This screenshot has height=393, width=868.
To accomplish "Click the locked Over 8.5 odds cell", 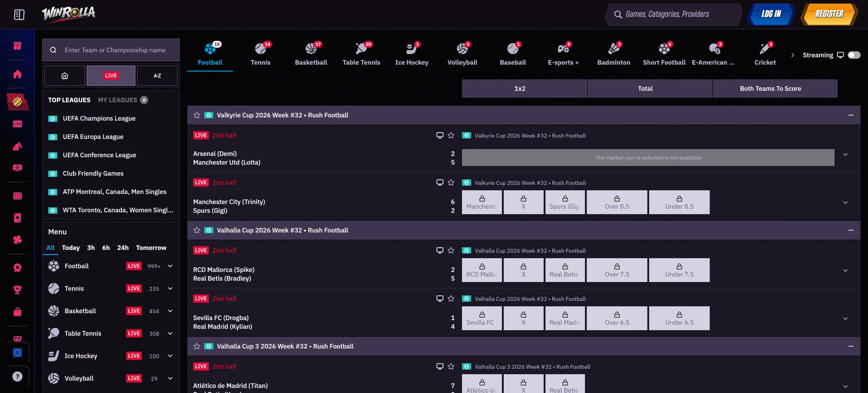I will pyautogui.click(x=617, y=202).
